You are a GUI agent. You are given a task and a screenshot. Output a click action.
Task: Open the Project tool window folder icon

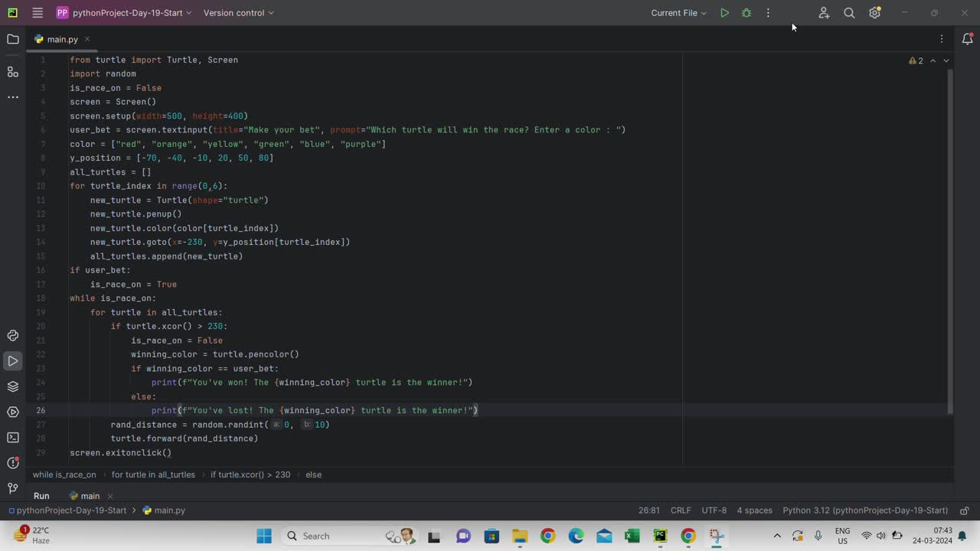pos(13,39)
